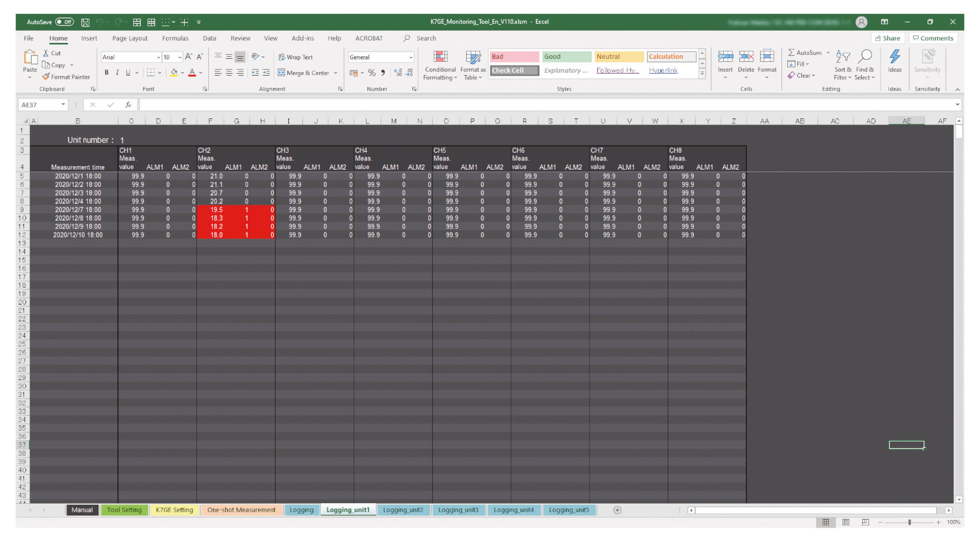Decrease font size with smaller A icon

click(x=200, y=57)
